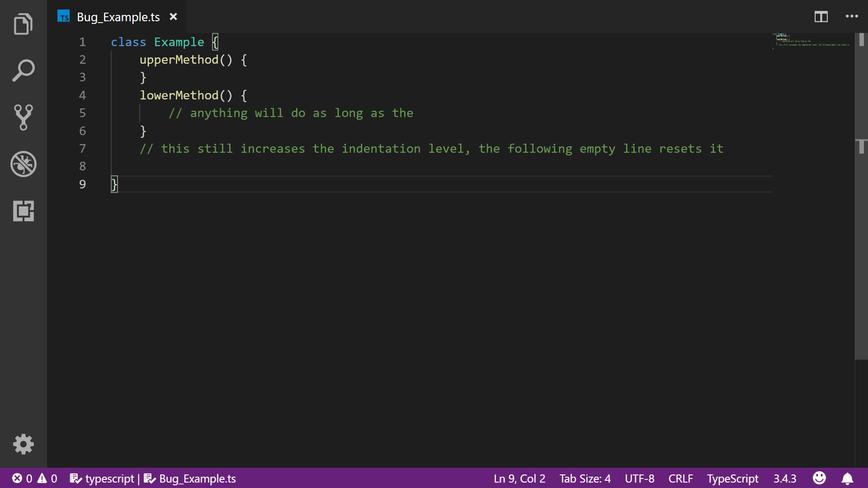
Task: Open the Extensions view
Action: click(23, 211)
